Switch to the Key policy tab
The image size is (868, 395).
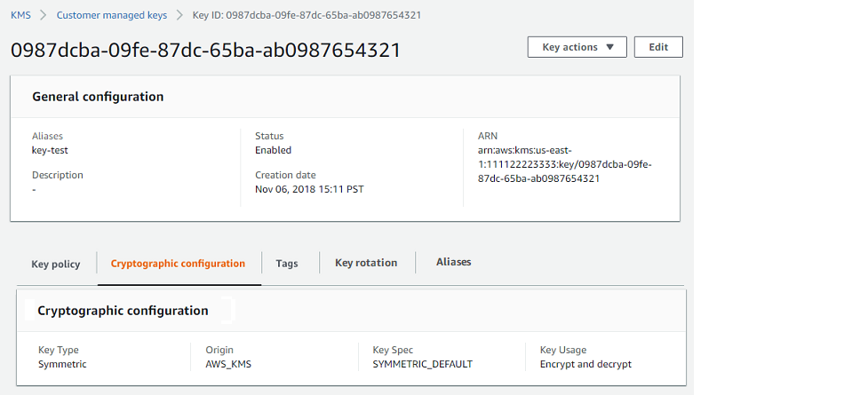(x=56, y=264)
